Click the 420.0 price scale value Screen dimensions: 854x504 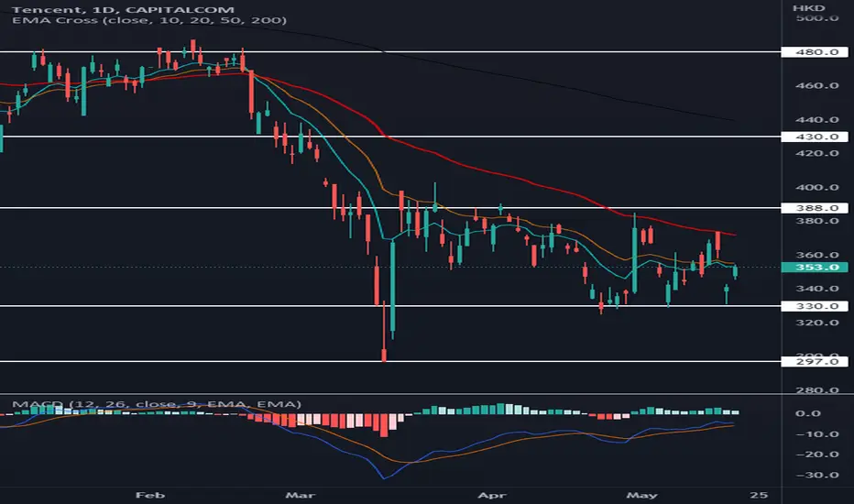[x=817, y=153]
